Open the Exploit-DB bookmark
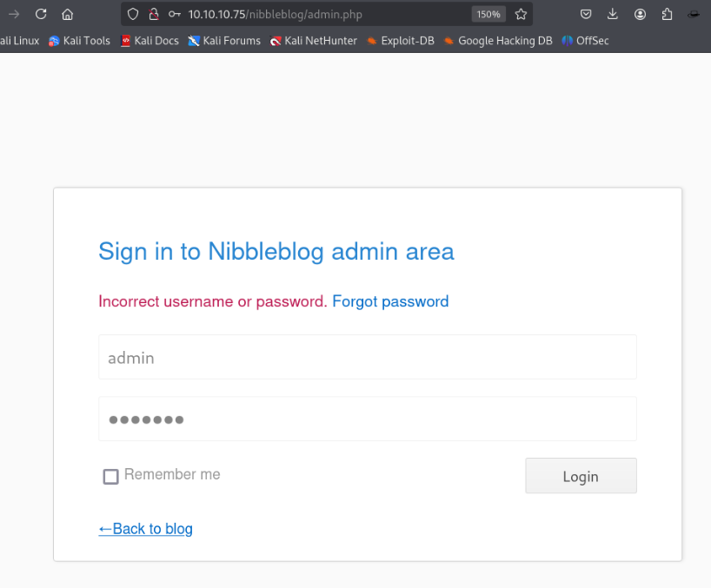This screenshot has width=711, height=588. click(400, 41)
